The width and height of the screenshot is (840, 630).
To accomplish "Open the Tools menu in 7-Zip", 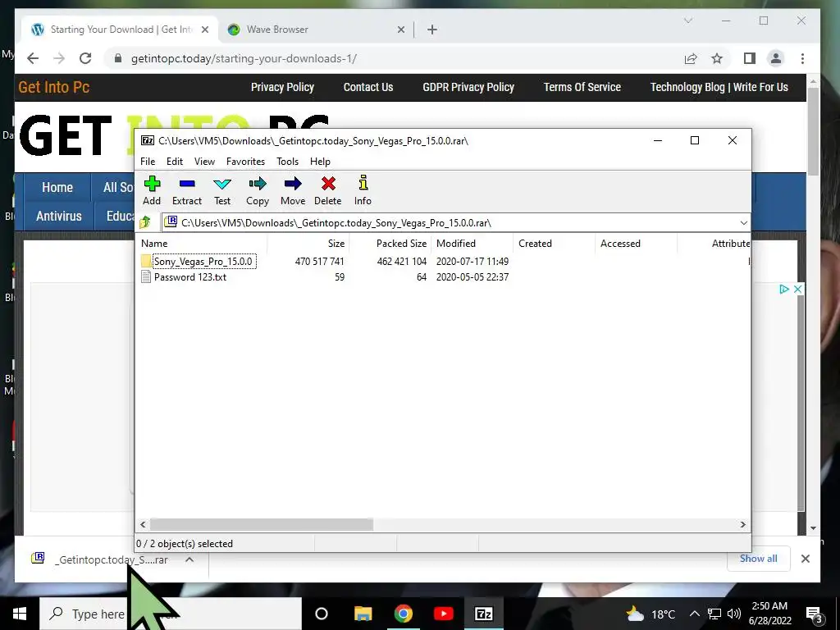I will [287, 162].
